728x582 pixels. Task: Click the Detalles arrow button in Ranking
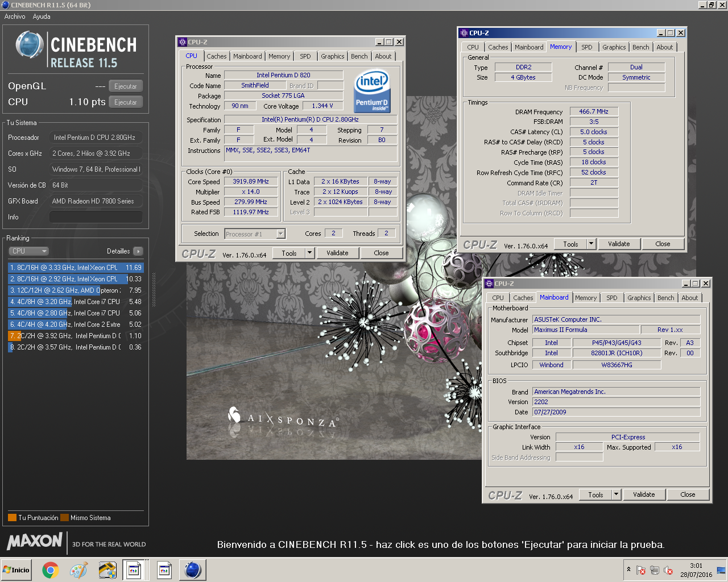[138, 251]
